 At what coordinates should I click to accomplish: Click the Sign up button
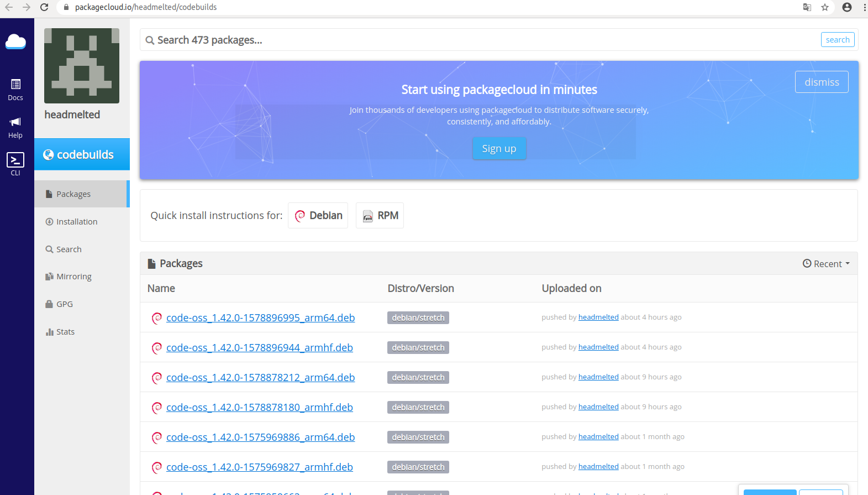tap(499, 148)
